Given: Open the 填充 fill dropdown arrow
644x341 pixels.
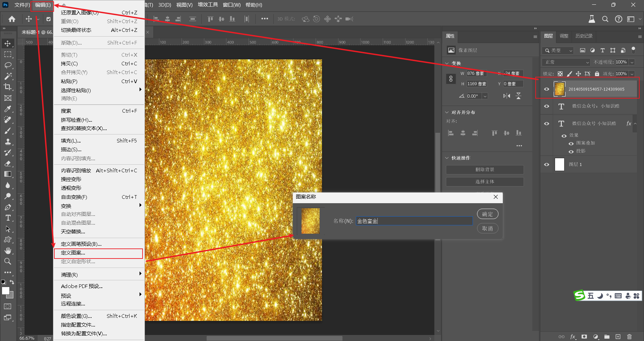Looking at the screenshot, I should coord(632,74).
